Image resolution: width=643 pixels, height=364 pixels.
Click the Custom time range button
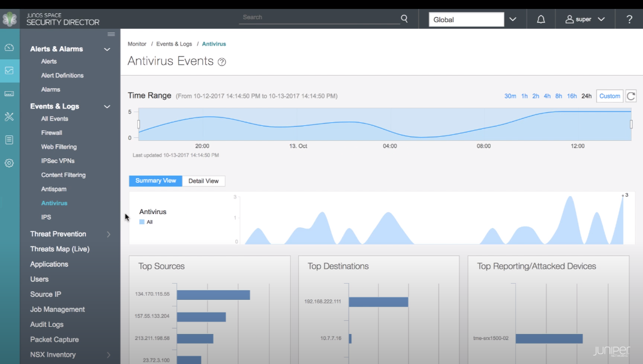609,96
